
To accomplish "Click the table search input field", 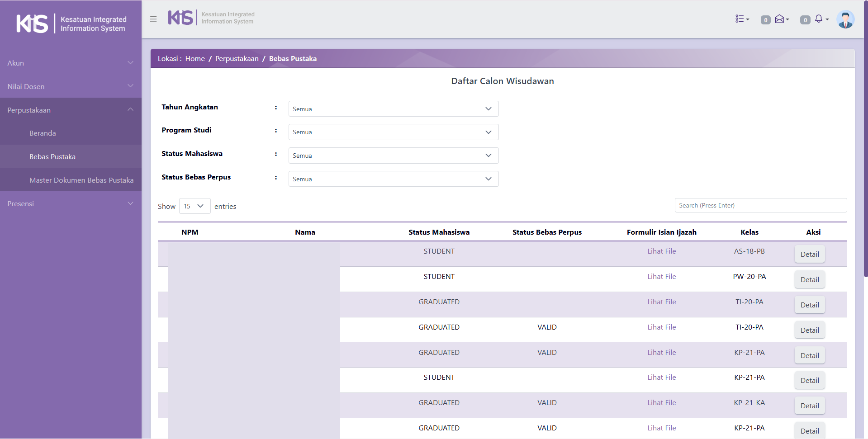I will click(x=760, y=205).
